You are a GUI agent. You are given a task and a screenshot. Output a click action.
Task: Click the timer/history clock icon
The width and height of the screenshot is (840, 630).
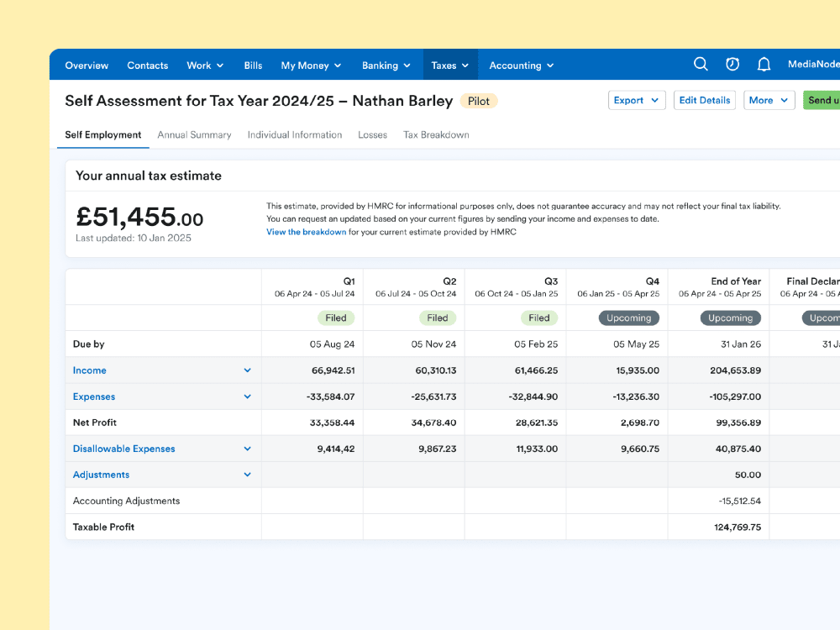[x=732, y=64]
